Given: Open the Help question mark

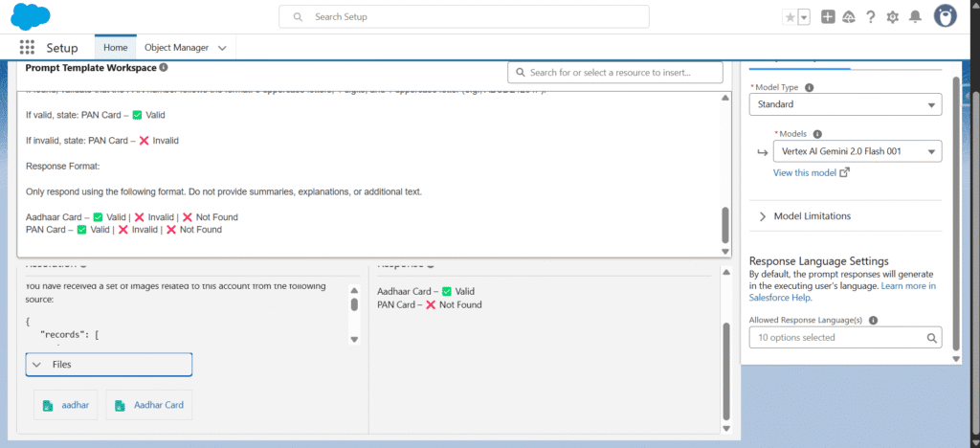Looking at the screenshot, I should tap(871, 17).
